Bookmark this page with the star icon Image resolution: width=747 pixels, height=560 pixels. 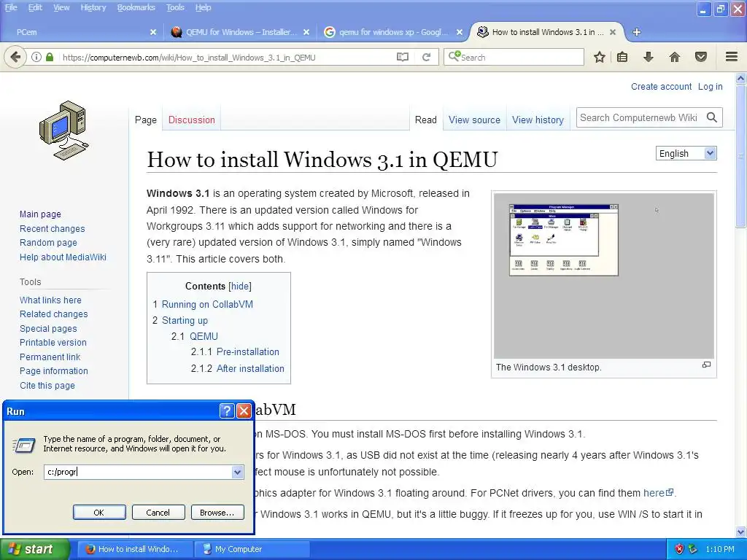[x=600, y=57]
